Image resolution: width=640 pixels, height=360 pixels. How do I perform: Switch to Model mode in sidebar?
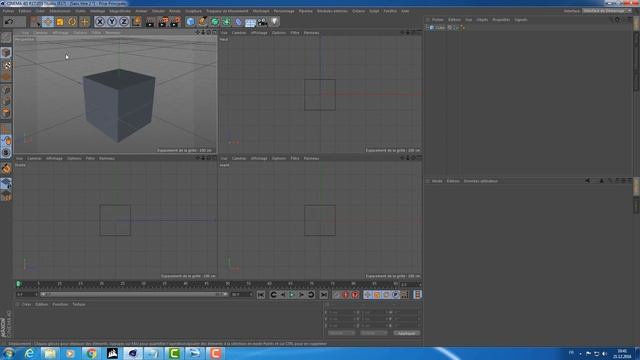[x=6, y=53]
